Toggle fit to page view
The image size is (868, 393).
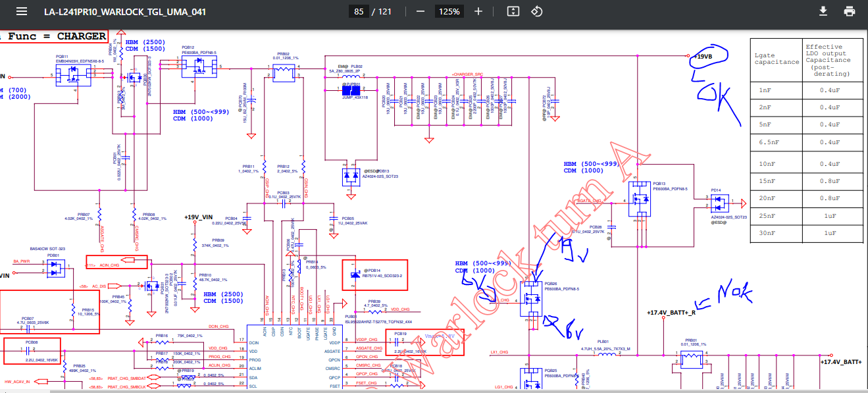tap(513, 12)
